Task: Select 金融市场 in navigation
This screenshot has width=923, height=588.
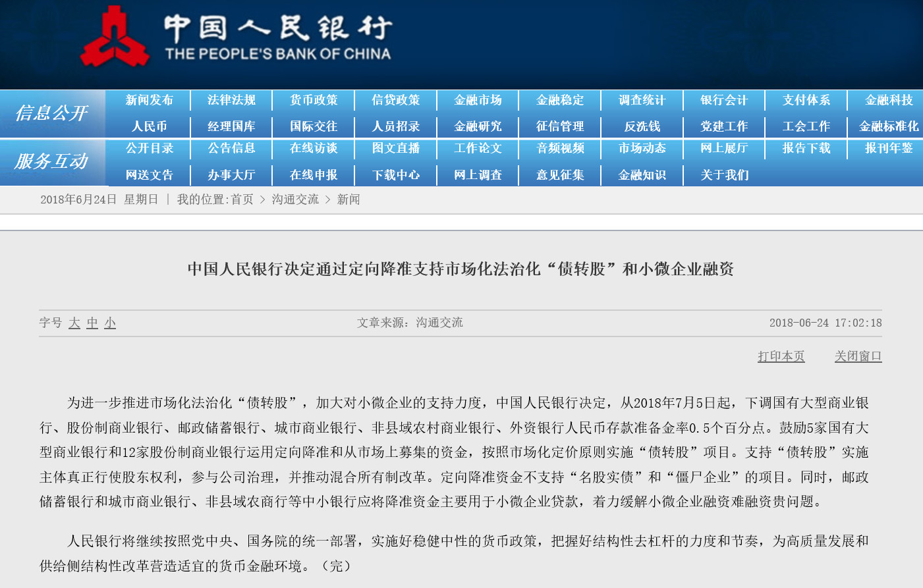Action: (x=478, y=100)
